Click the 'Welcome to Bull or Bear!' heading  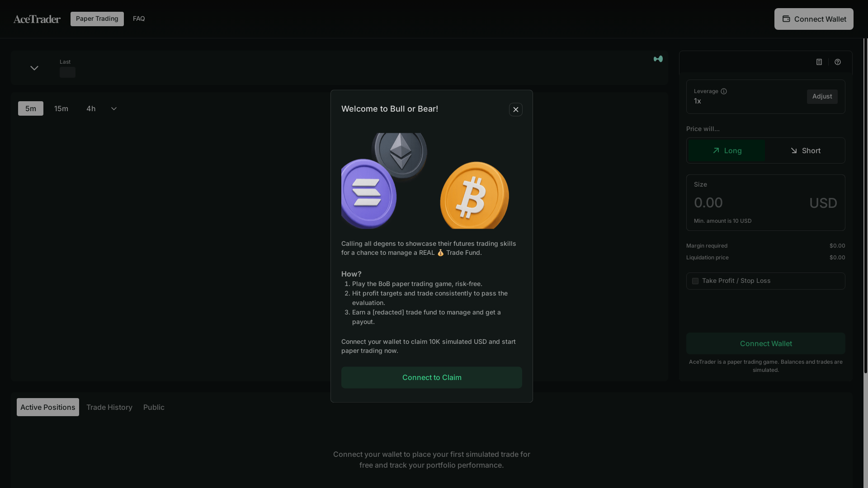coord(390,109)
